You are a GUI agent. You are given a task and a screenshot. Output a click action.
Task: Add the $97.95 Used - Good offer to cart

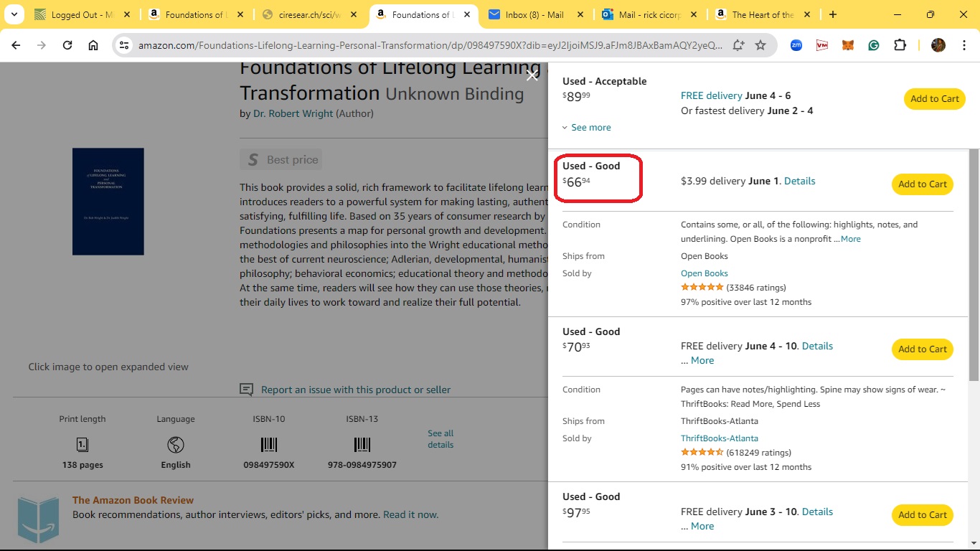[923, 515]
